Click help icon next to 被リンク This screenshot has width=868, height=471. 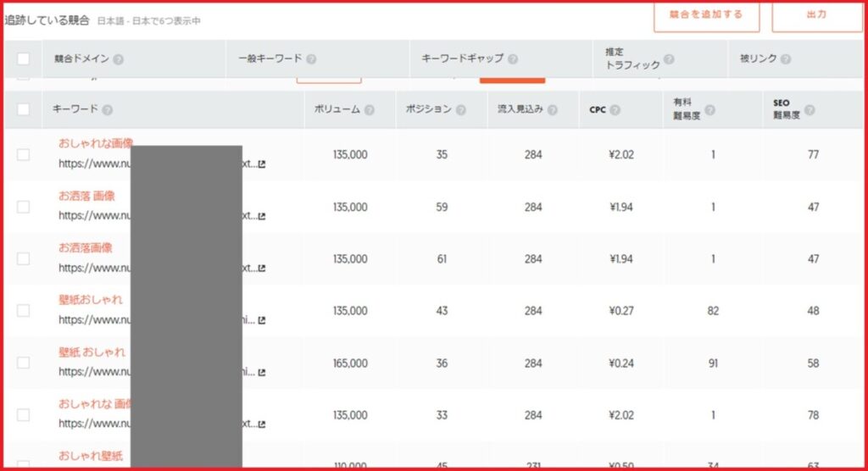pyautogui.click(x=786, y=58)
